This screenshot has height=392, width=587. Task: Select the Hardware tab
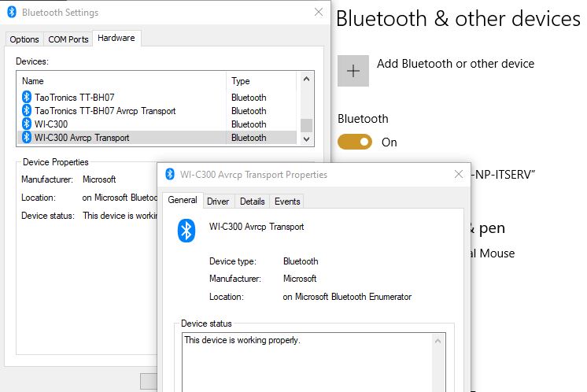click(116, 39)
